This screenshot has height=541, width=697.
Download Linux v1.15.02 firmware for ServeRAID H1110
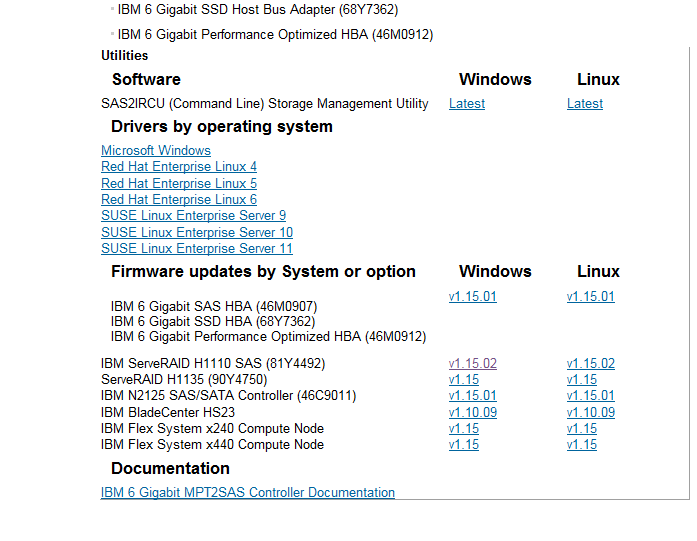tap(590, 364)
